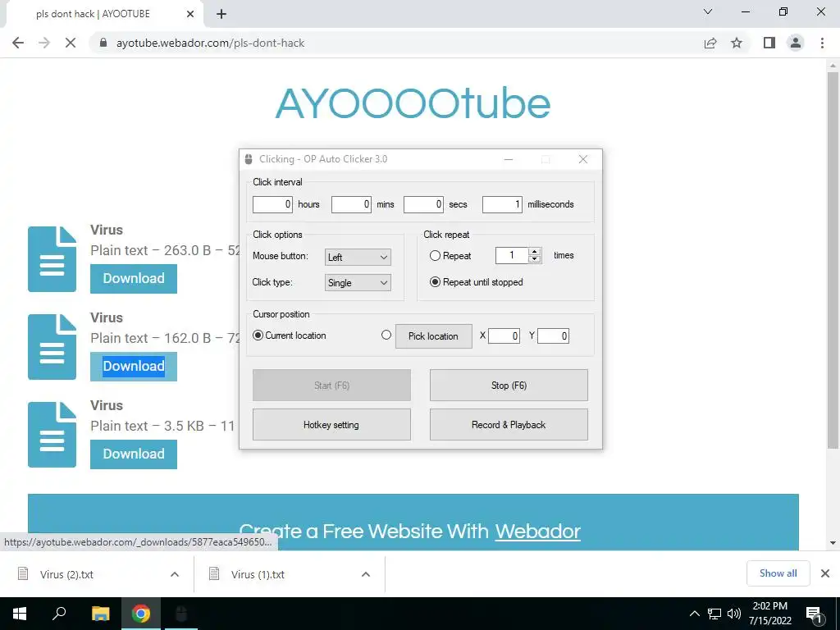Decrease repeat count with down arrow
The width and height of the screenshot is (840, 630).
tap(534, 259)
